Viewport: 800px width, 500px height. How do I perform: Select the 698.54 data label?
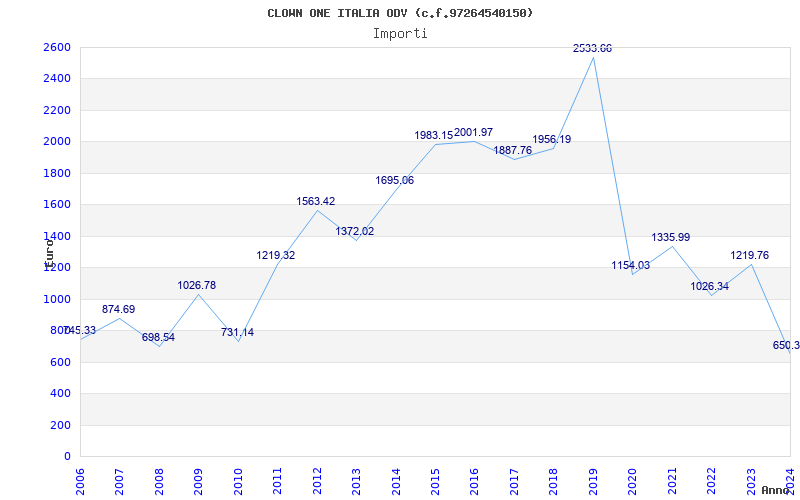(159, 338)
